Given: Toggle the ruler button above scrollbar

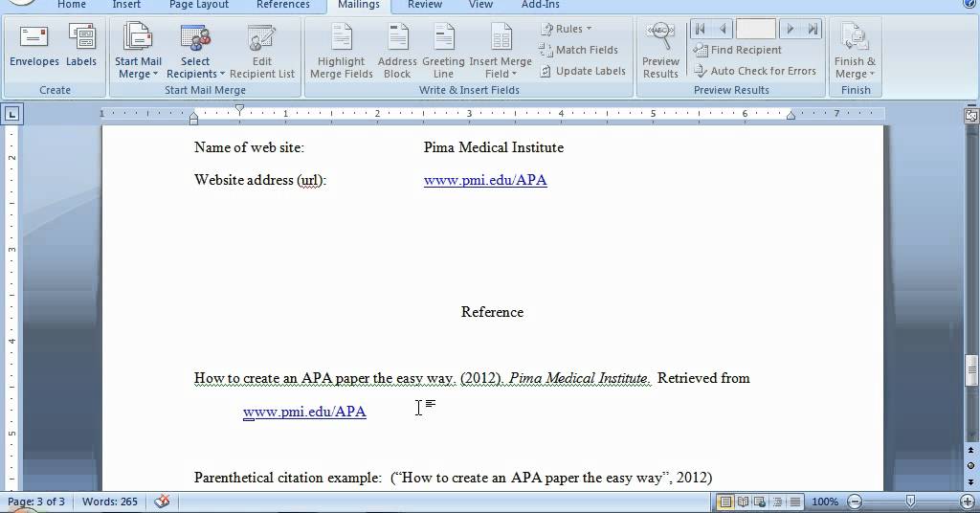Looking at the screenshot, I should click(971, 116).
